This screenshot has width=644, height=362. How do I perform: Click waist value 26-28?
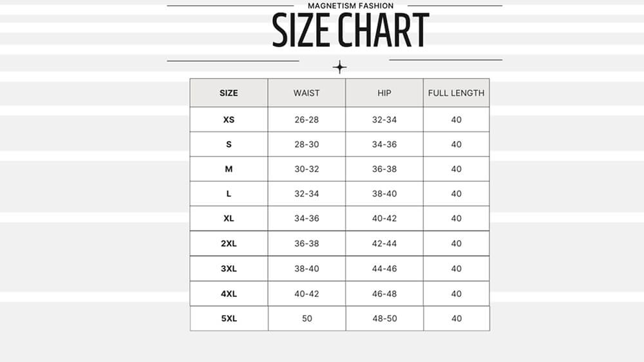pos(307,120)
